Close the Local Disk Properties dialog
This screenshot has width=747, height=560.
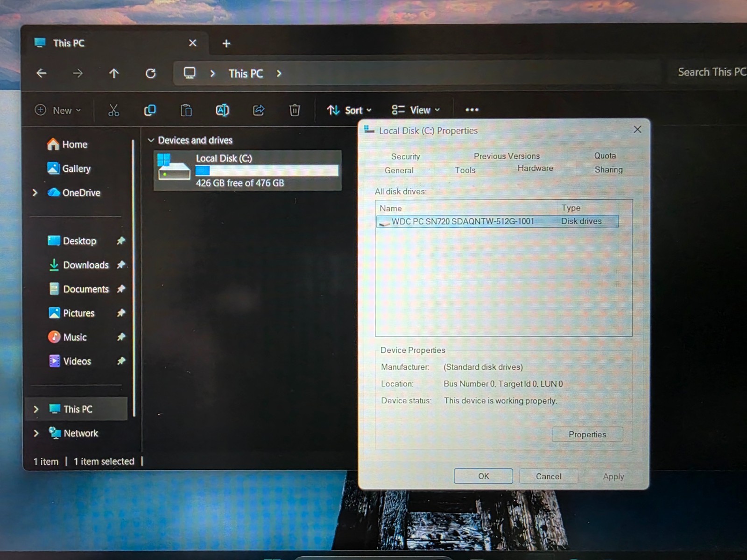coord(637,129)
